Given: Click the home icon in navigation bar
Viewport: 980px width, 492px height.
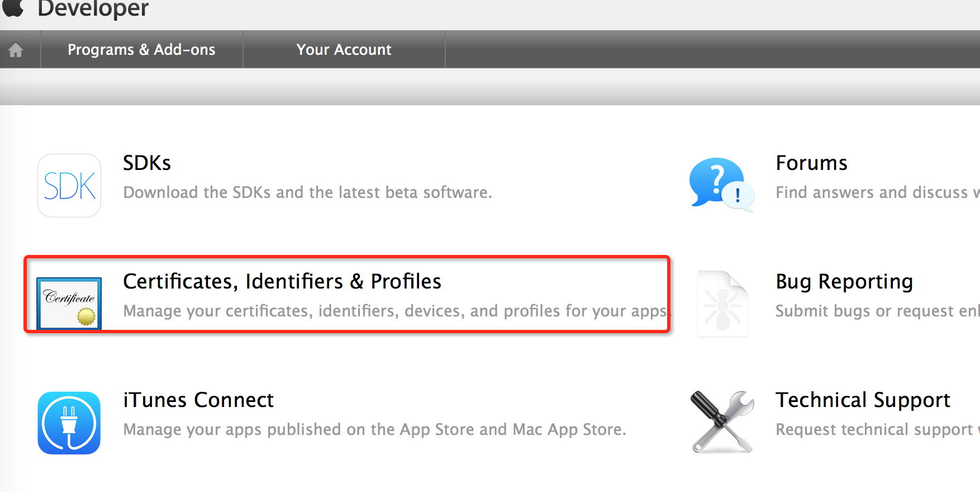Looking at the screenshot, I should coord(16,50).
